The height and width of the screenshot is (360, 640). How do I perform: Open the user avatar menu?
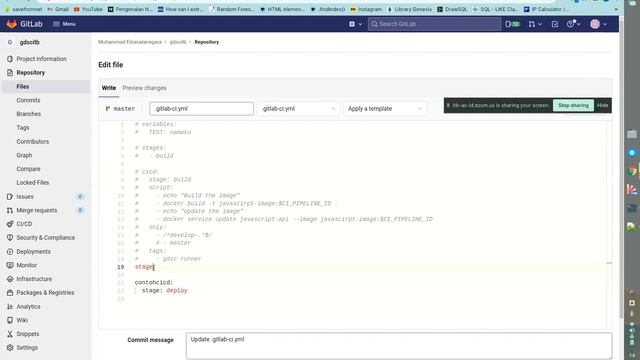[598, 24]
